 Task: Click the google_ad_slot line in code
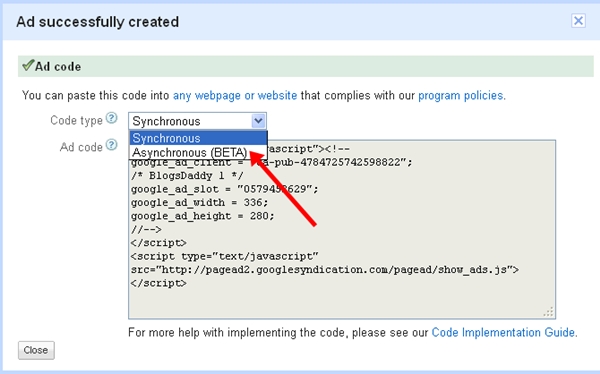(x=224, y=189)
